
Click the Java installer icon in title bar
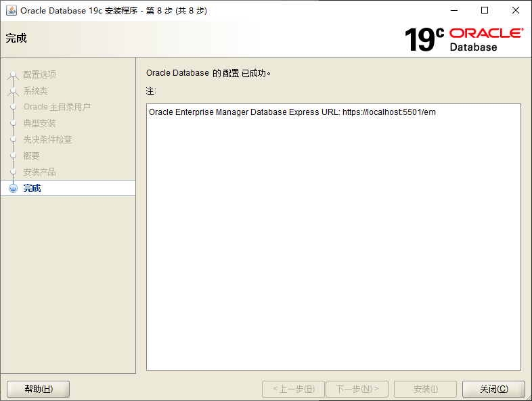point(12,11)
